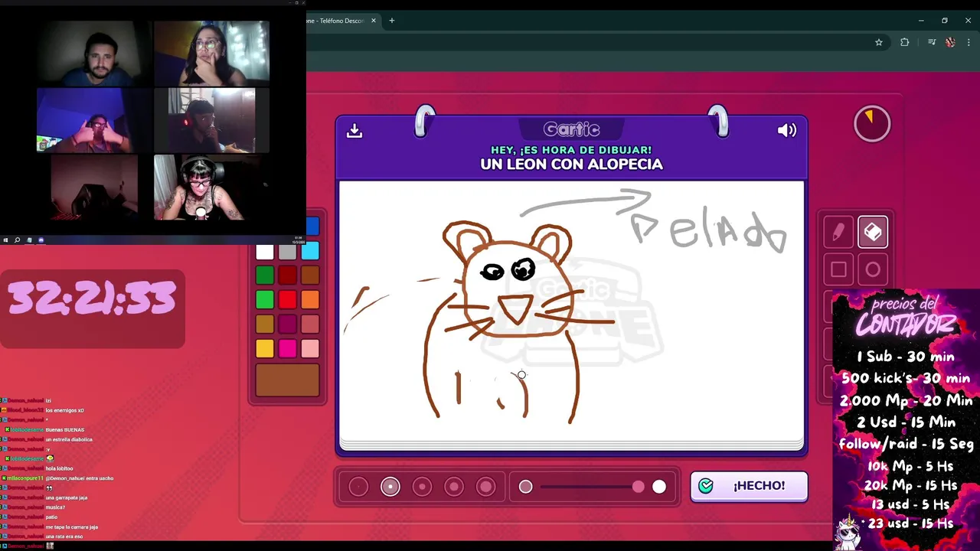Pick the light blue color swatch
This screenshot has width=980, height=551.
(x=310, y=252)
